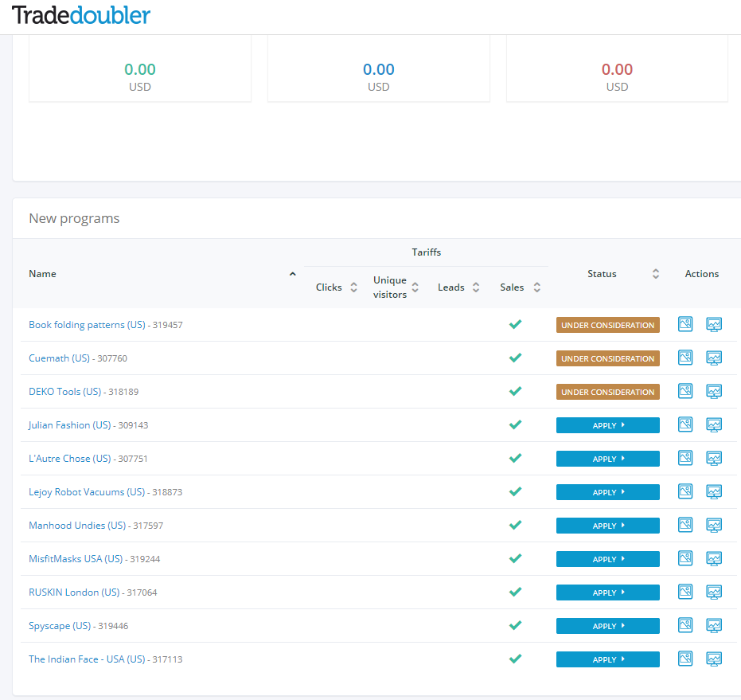Open the Cuemath (US) program link
Screen dimensions: 741x700
59,358
